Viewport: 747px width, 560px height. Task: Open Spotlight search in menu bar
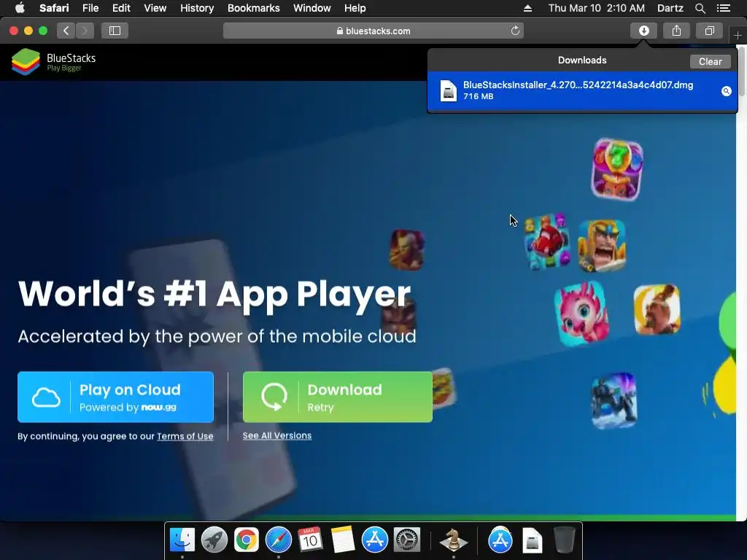tap(700, 8)
